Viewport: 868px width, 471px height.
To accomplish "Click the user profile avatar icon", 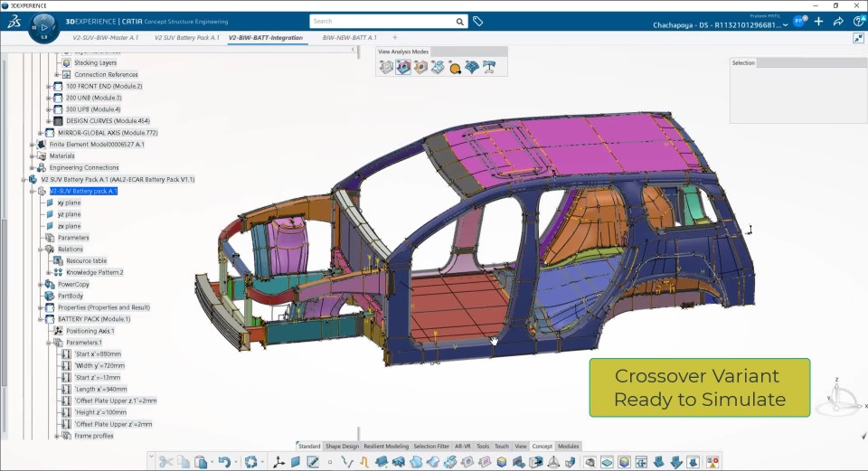I will click(799, 21).
